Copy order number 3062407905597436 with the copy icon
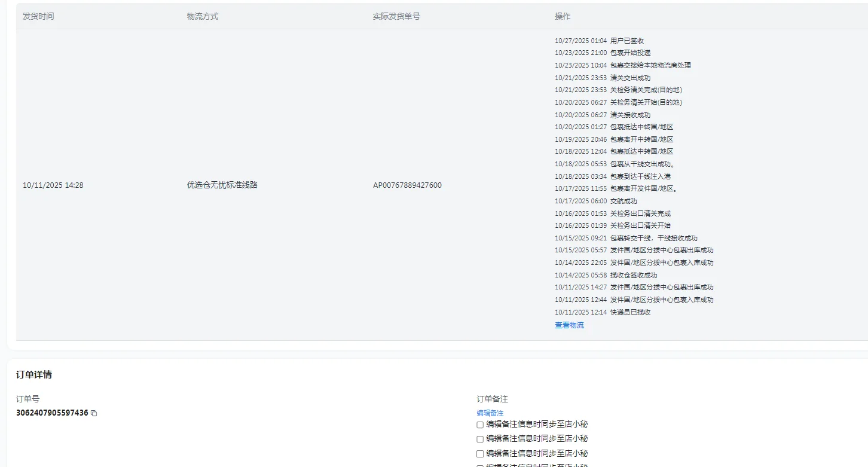Image resolution: width=868 pixels, height=467 pixels. click(x=94, y=413)
